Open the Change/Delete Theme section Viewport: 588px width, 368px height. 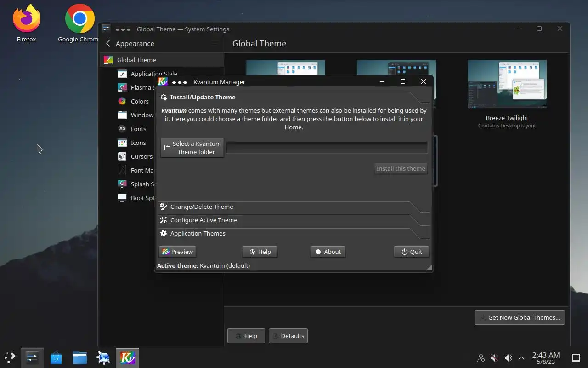(x=294, y=207)
